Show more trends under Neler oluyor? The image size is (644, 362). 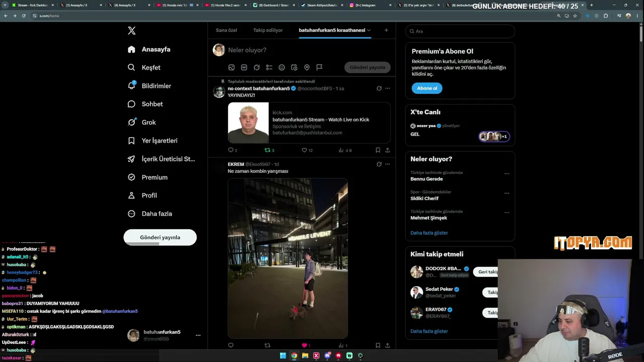coord(429,233)
